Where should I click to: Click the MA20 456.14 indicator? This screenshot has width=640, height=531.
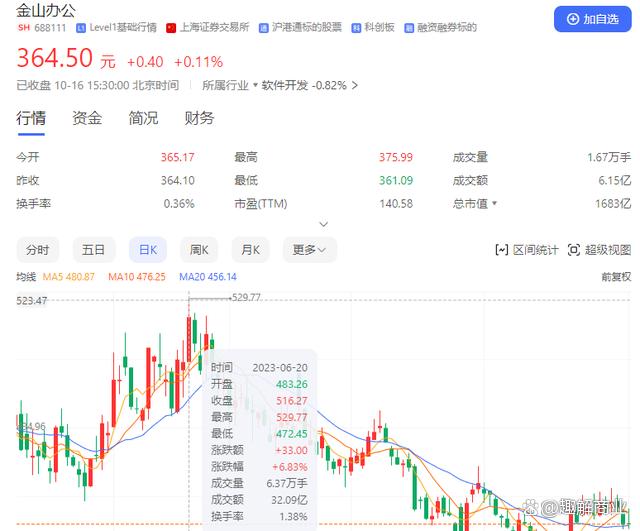pos(208,277)
